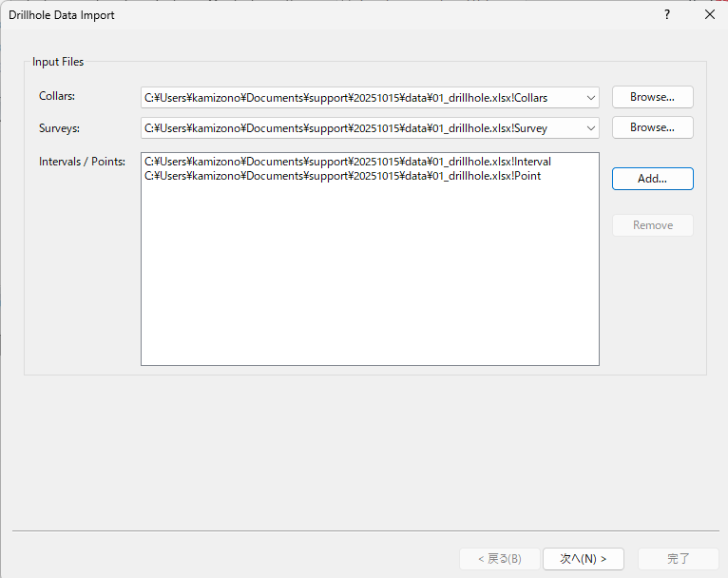This screenshot has height=578, width=728.
Task: Click the < 戻る(B) back button
Action: (499, 559)
